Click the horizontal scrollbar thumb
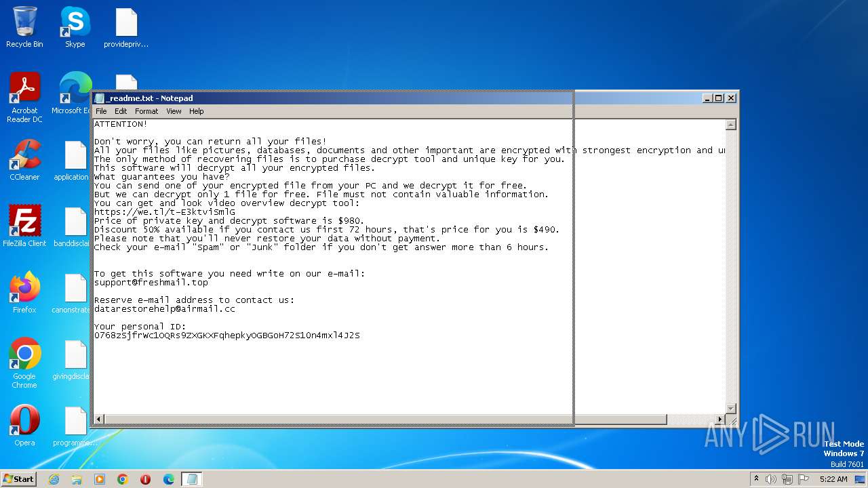 click(385, 420)
